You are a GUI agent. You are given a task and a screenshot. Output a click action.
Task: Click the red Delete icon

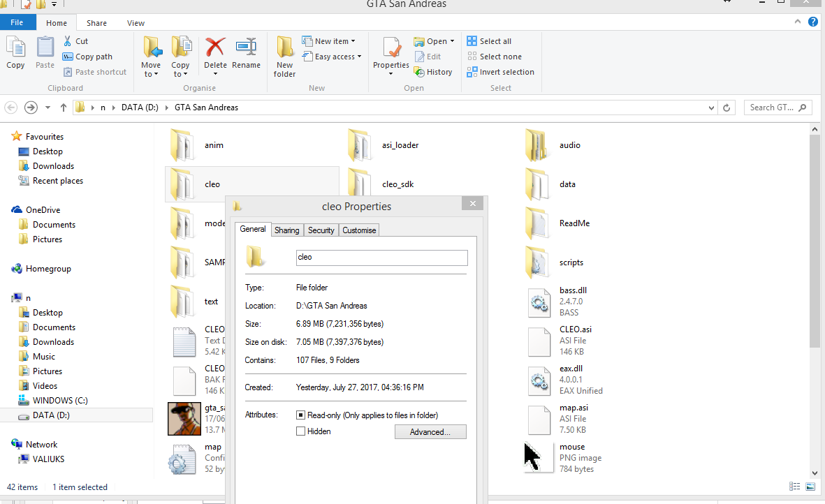tap(215, 47)
